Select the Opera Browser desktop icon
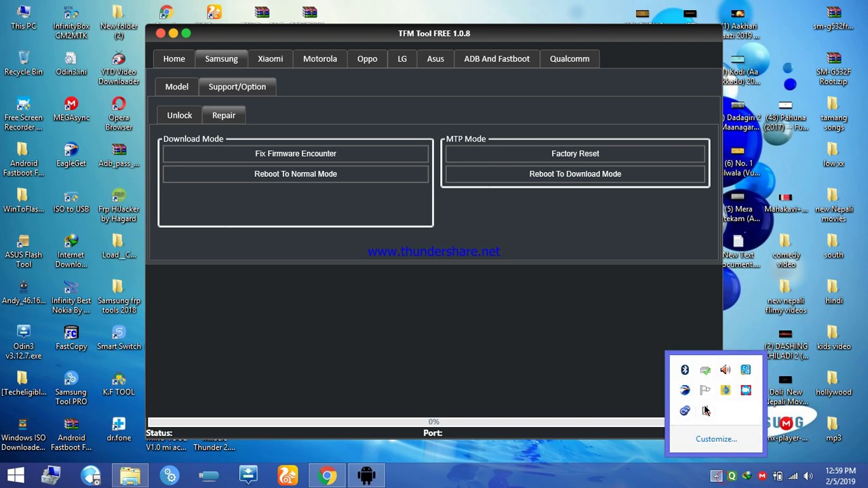The image size is (868, 488). click(119, 113)
